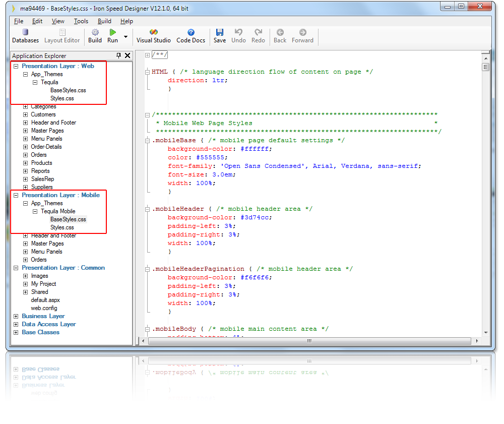Screen dimensions: 504x424
Task: Expand the Customers node
Action: pyautogui.click(x=25, y=114)
